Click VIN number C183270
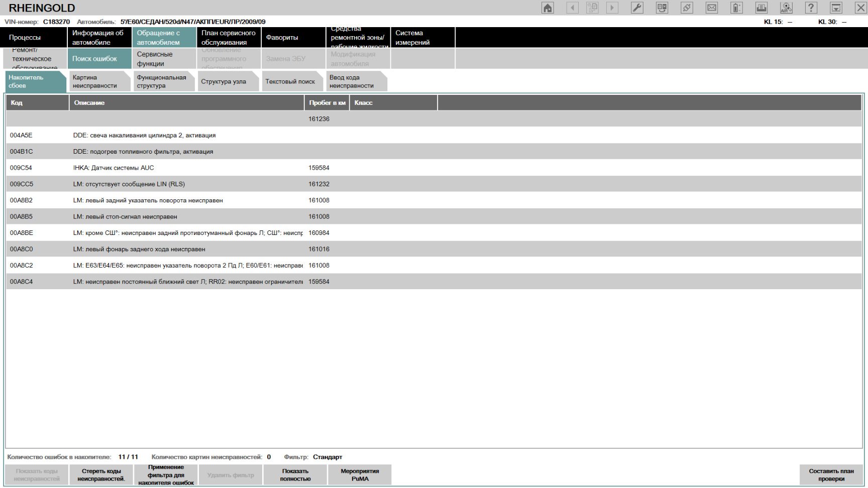This screenshot has width=868, height=488. click(56, 22)
